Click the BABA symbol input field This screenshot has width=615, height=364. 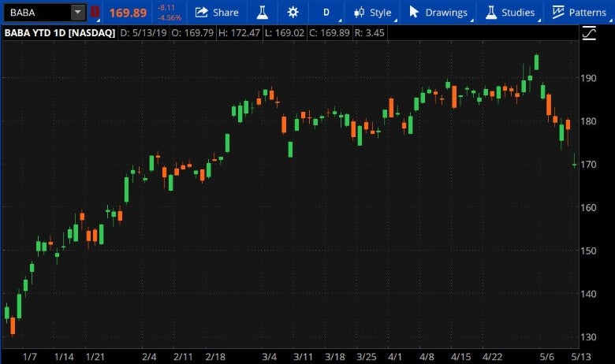pos(35,12)
